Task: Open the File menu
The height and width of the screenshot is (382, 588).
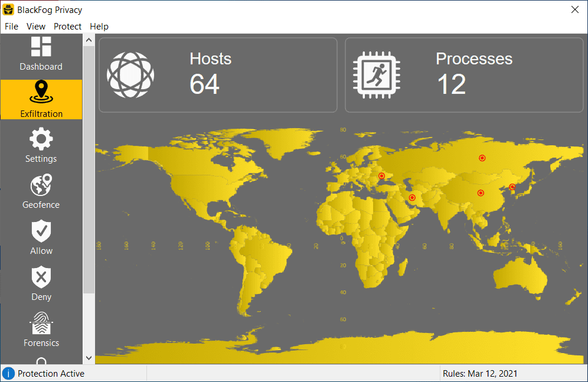Action: (x=11, y=26)
